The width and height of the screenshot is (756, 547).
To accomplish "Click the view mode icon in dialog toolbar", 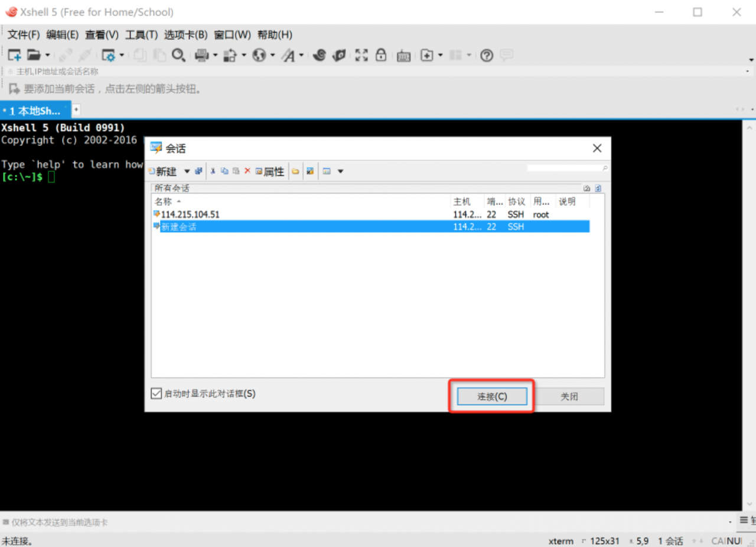I will coord(327,171).
